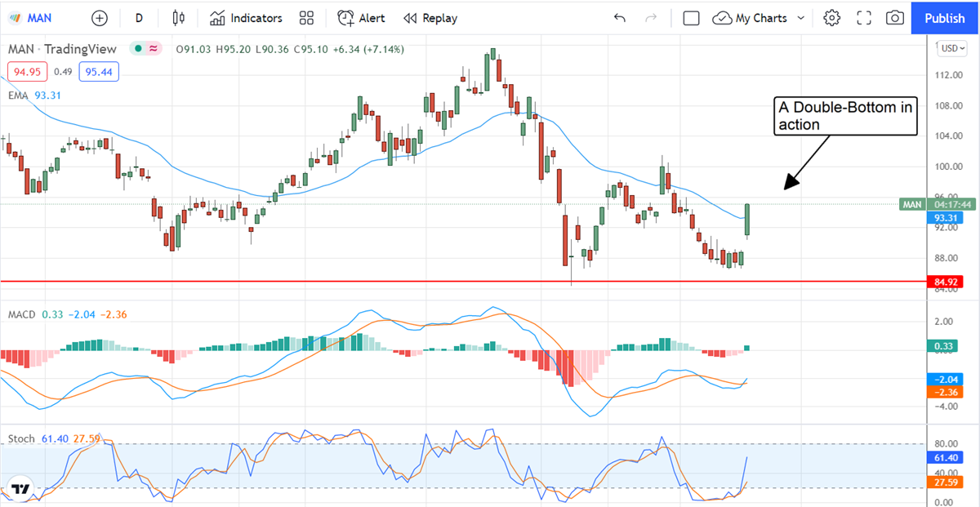Open the candlestick chart style selector
This screenshot has height=507, width=980.
coord(179,18)
